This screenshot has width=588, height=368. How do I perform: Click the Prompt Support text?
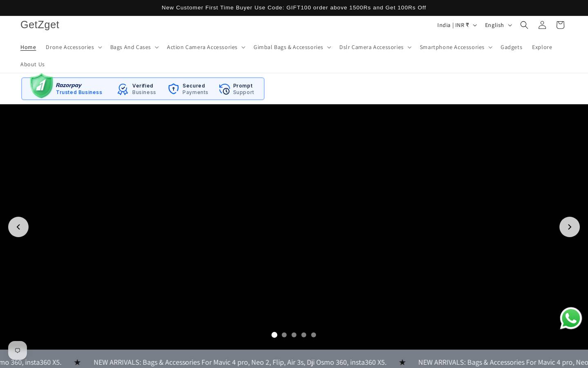coord(243,89)
